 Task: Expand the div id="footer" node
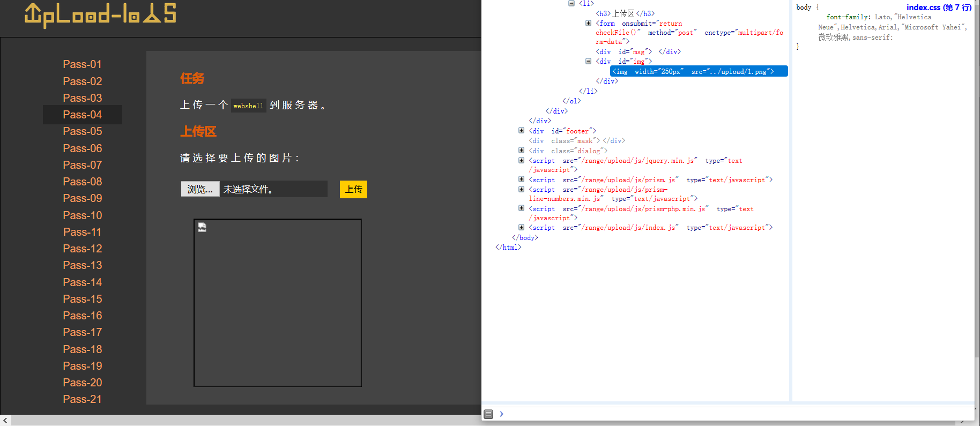[521, 130]
